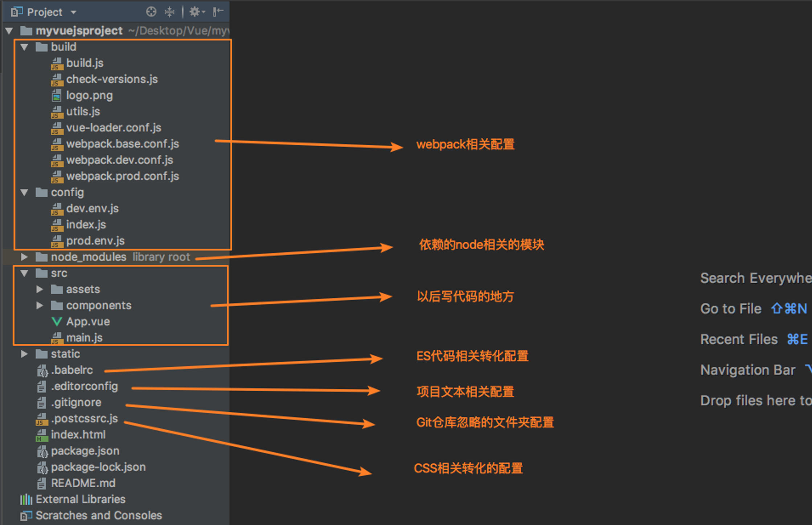
Task: Select README.md in the project tree
Action: point(83,483)
